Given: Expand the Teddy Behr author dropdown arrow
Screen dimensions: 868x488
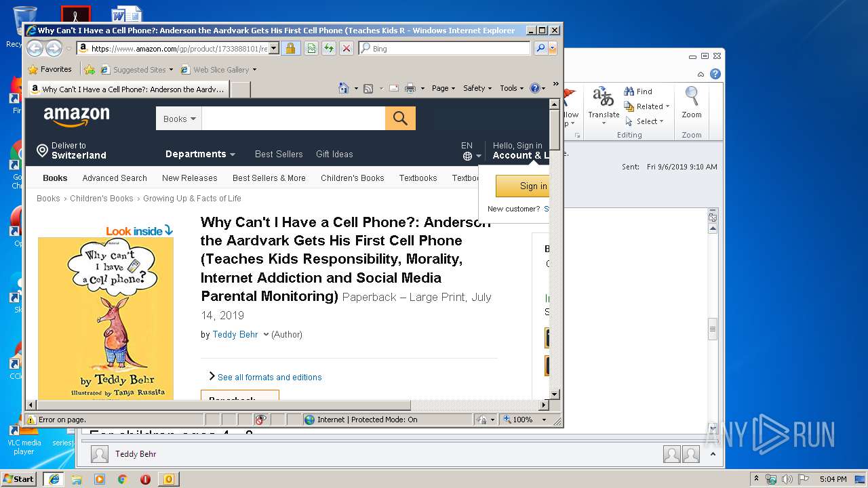Looking at the screenshot, I should pos(266,334).
